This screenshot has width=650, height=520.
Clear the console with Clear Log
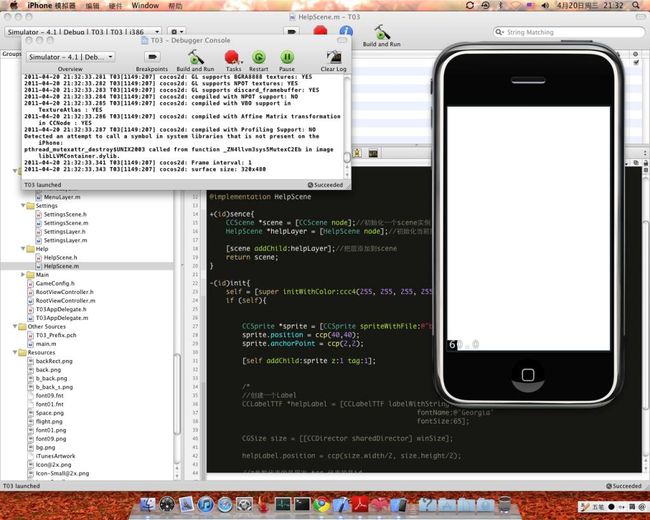[334, 59]
